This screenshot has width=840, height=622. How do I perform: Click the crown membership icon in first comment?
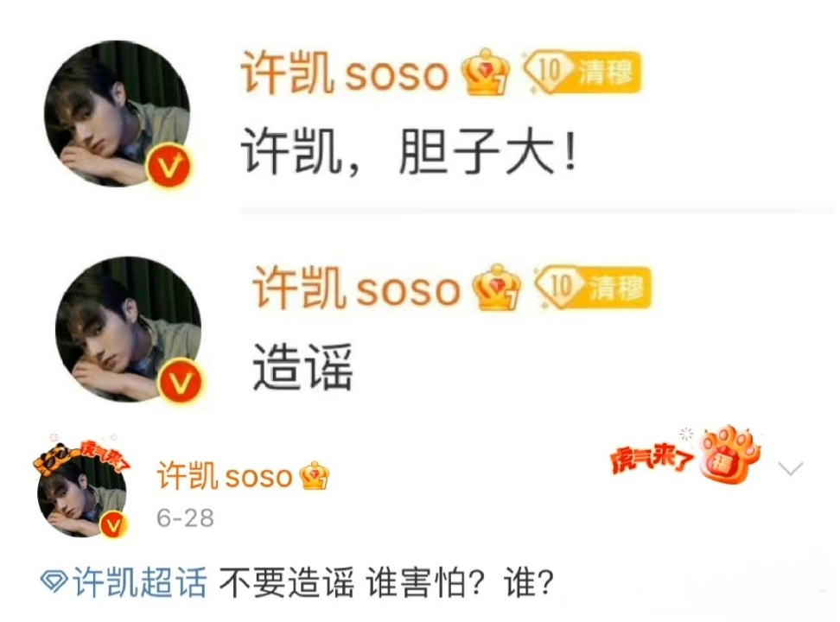(486, 73)
